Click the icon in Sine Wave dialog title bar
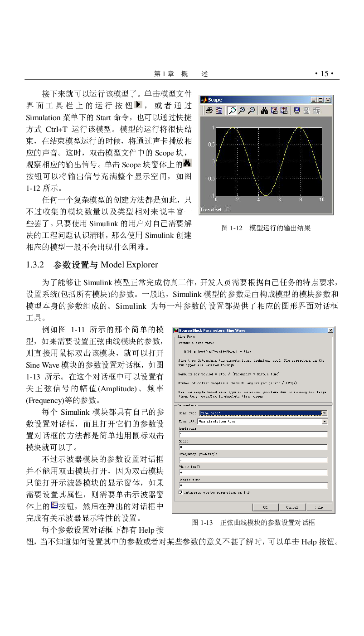 pos(175,330)
